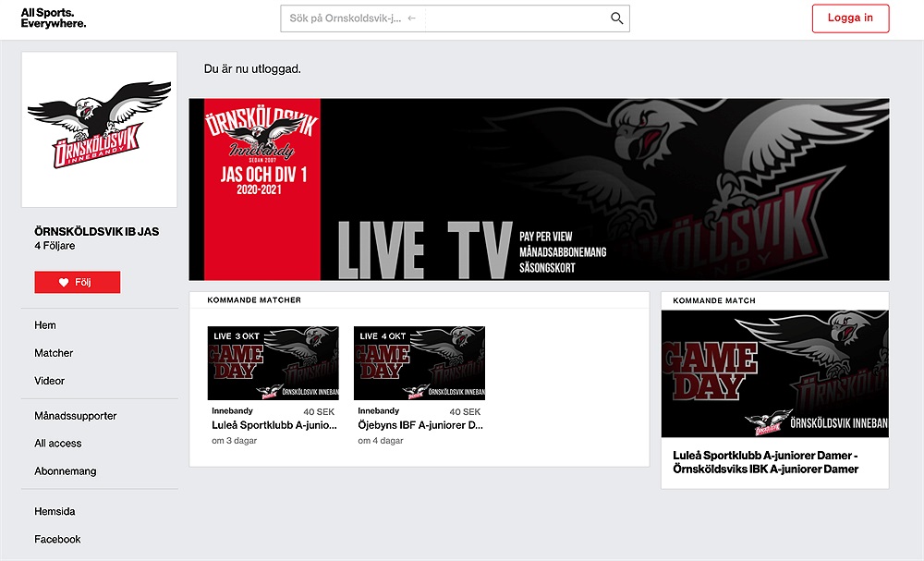Click the KOMMANDE MATCH heading
Image resolution: width=924 pixels, height=561 pixels.
(714, 300)
